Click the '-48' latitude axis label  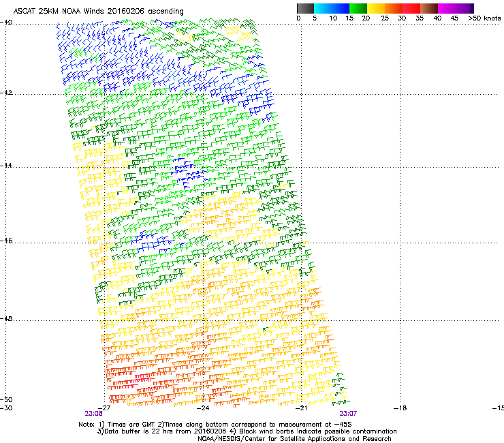click(x=6, y=318)
